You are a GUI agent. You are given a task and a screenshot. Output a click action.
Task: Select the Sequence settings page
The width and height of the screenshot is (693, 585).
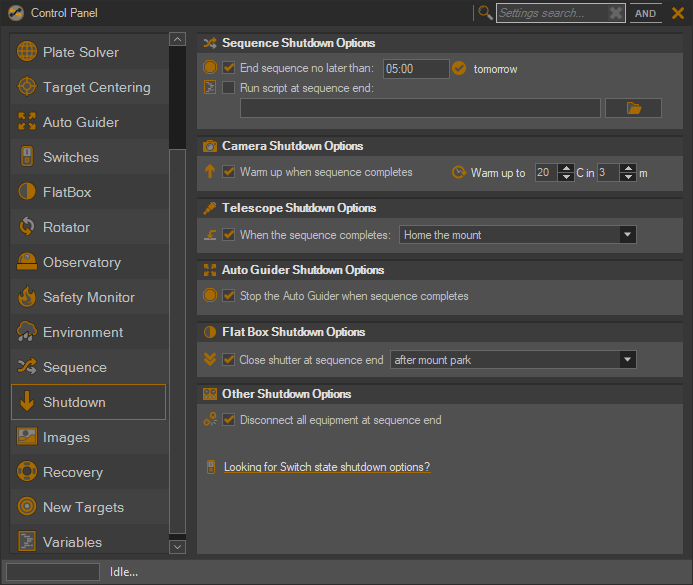point(89,366)
